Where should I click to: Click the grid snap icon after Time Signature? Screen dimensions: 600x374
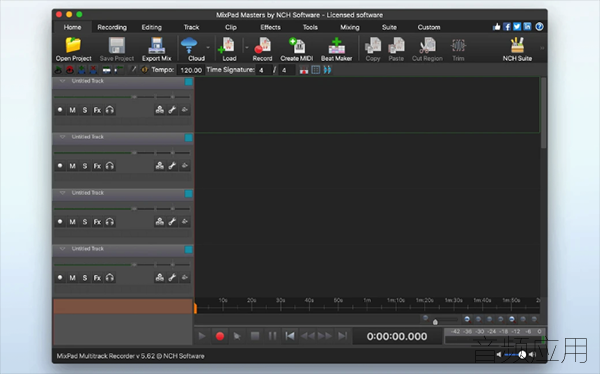coord(316,70)
